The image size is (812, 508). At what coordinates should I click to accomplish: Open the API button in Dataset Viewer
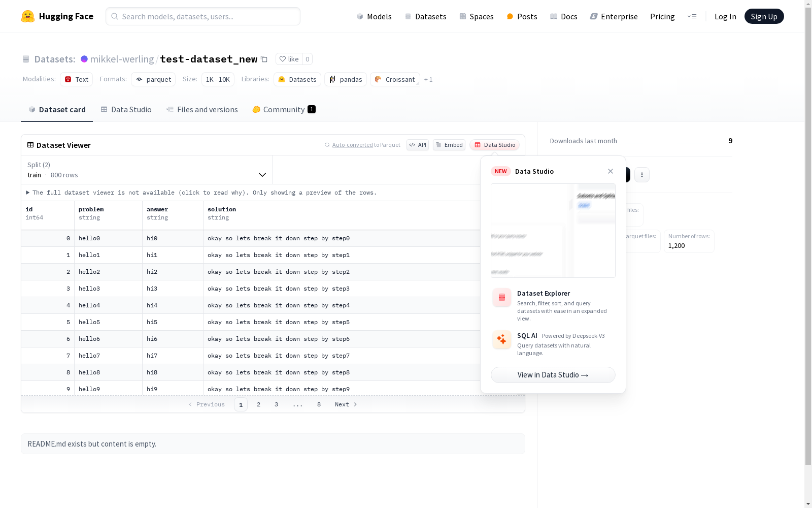(x=418, y=145)
